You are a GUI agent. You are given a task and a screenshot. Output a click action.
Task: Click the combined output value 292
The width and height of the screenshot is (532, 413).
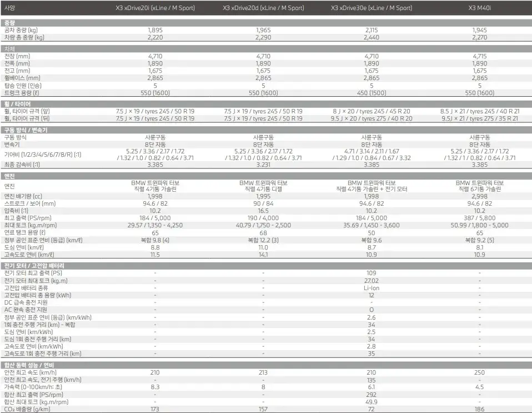pyautogui.click(x=372, y=395)
